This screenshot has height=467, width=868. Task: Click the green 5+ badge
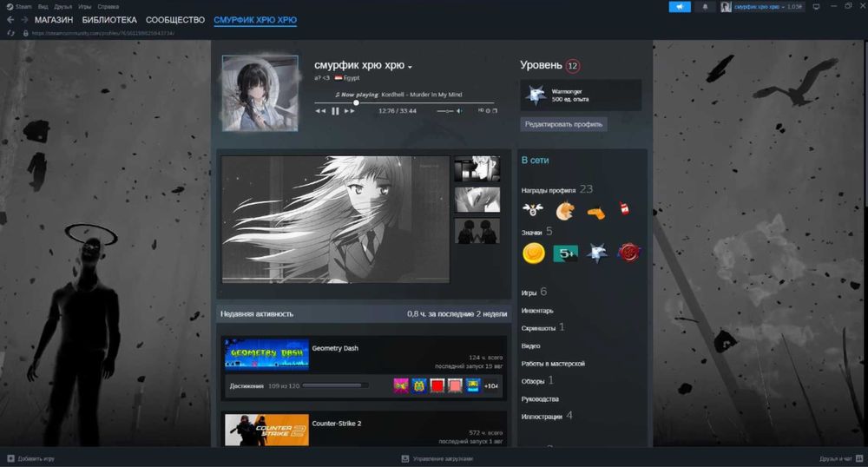point(565,253)
